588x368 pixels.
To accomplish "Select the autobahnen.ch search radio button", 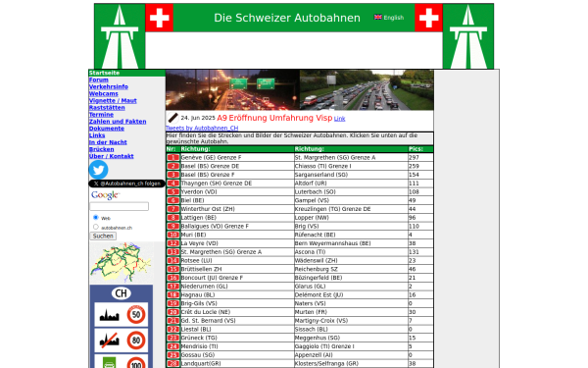I will pyautogui.click(x=96, y=227).
